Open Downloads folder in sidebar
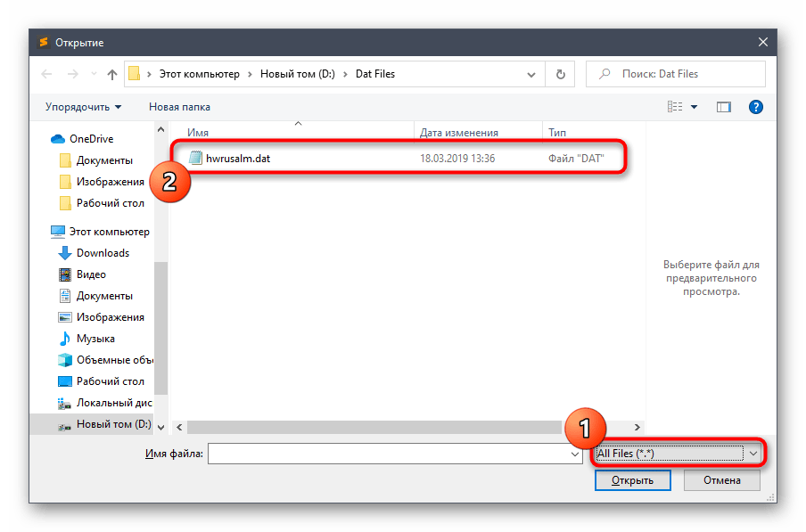 [x=103, y=253]
